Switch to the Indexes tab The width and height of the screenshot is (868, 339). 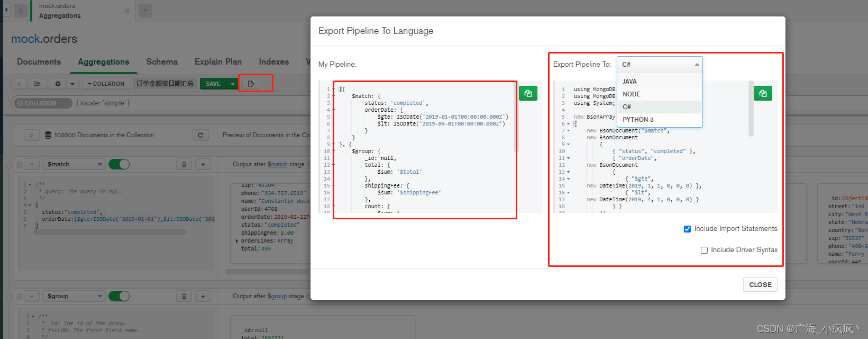[274, 62]
